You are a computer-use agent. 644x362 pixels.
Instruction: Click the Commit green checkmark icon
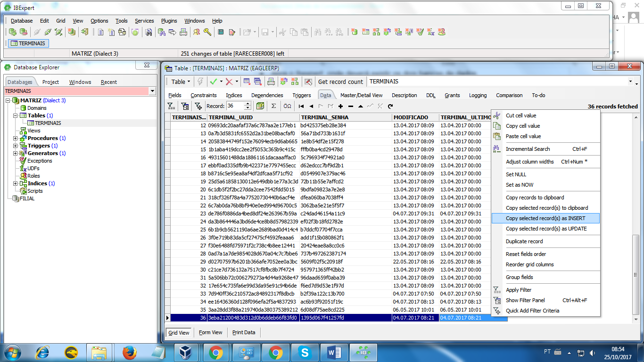coord(214,82)
